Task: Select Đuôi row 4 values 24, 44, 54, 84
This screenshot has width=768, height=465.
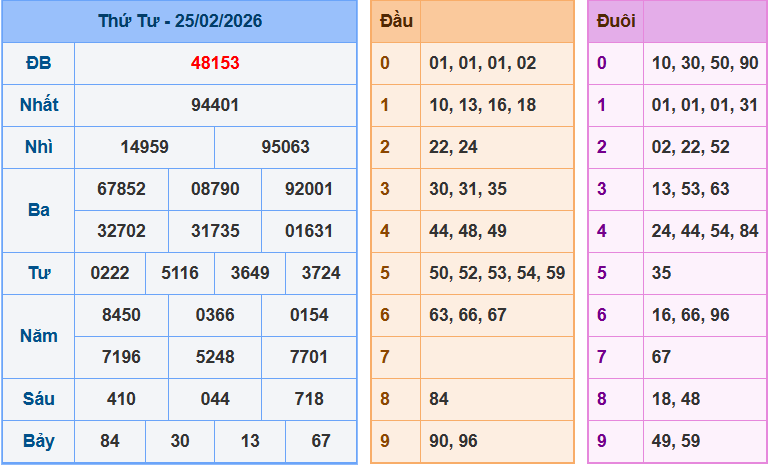Action: coord(704,231)
